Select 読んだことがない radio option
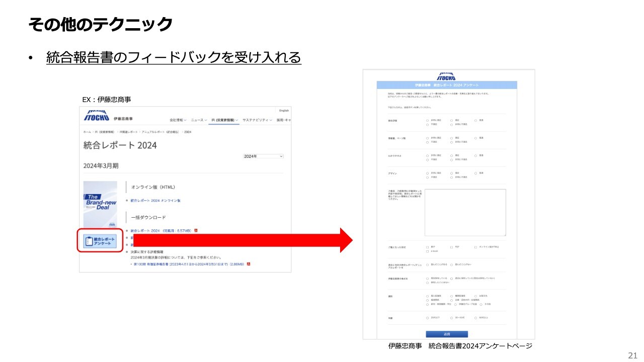The height and width of the screenshot is (362, 644). [451, 265]
